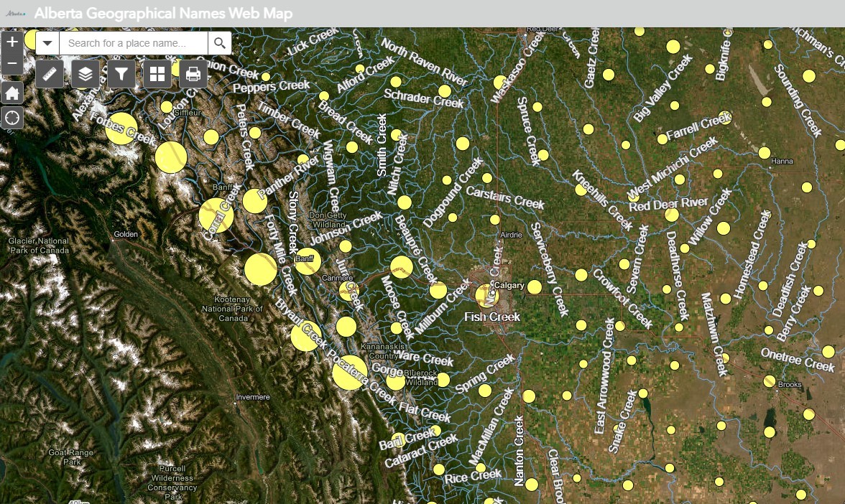
Task: Click the Alberta Geographical Names Web Map title
Action: click(163, 14)
